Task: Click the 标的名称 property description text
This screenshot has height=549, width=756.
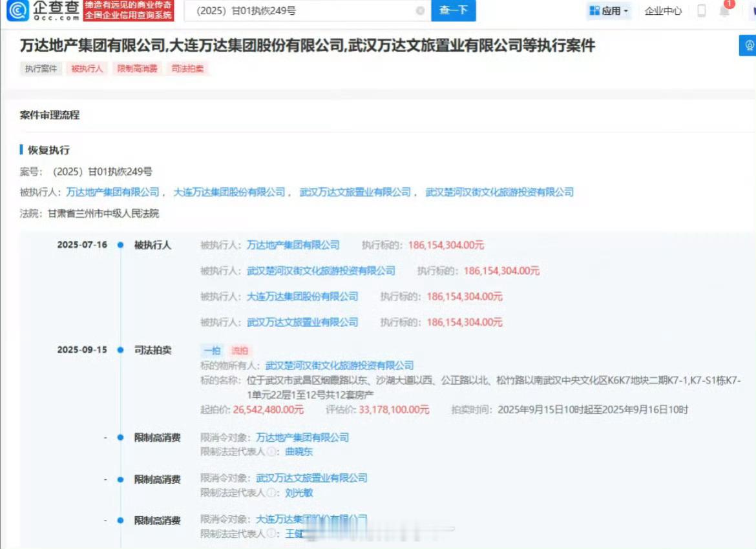Action: coord(494,388)
